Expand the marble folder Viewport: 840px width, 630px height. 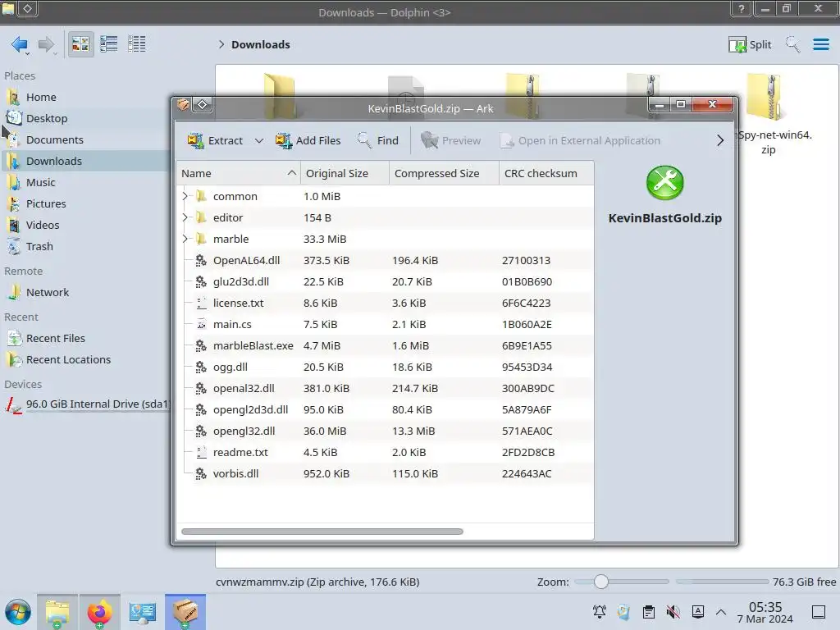tap(185, 239)
